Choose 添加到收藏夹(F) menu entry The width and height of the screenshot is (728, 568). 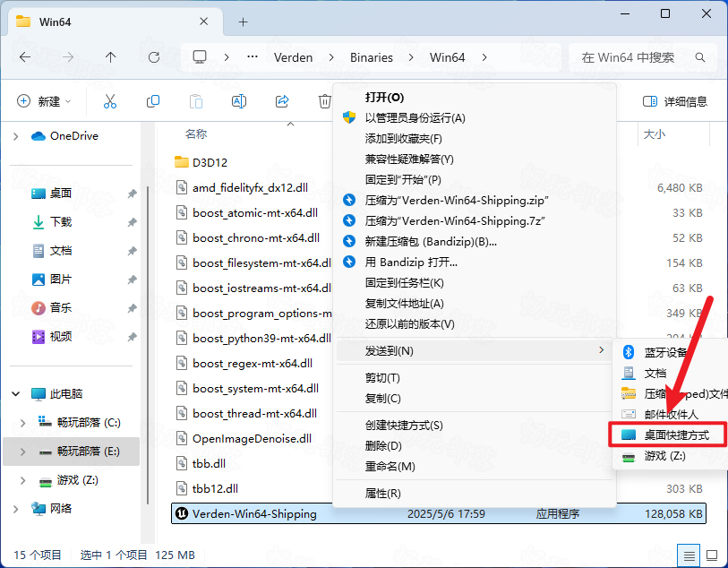click(x=476, y=138)
